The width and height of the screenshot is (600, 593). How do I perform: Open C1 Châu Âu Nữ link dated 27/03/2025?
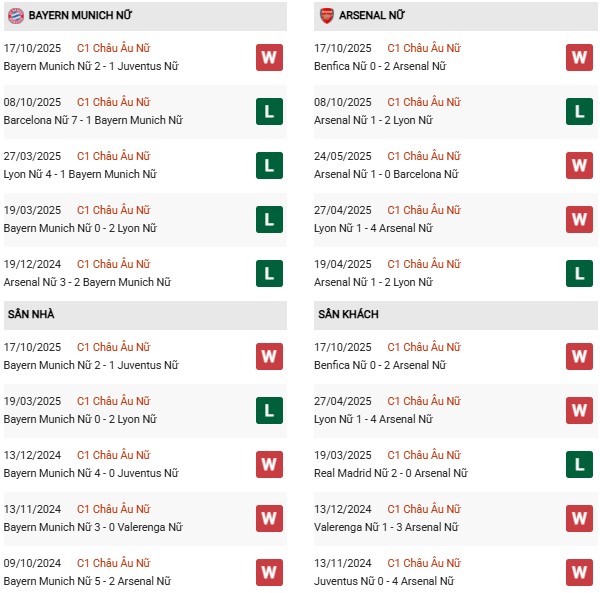coord(113,156)
